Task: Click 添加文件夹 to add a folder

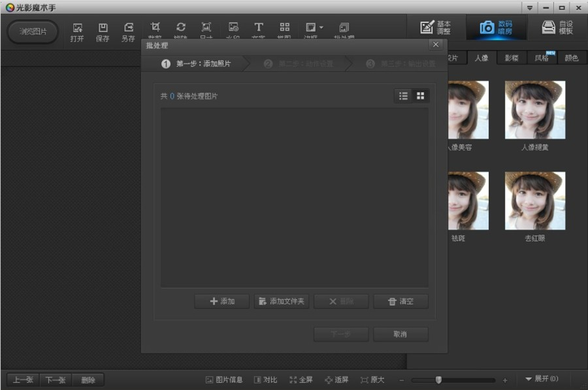Action: (281, 301)
